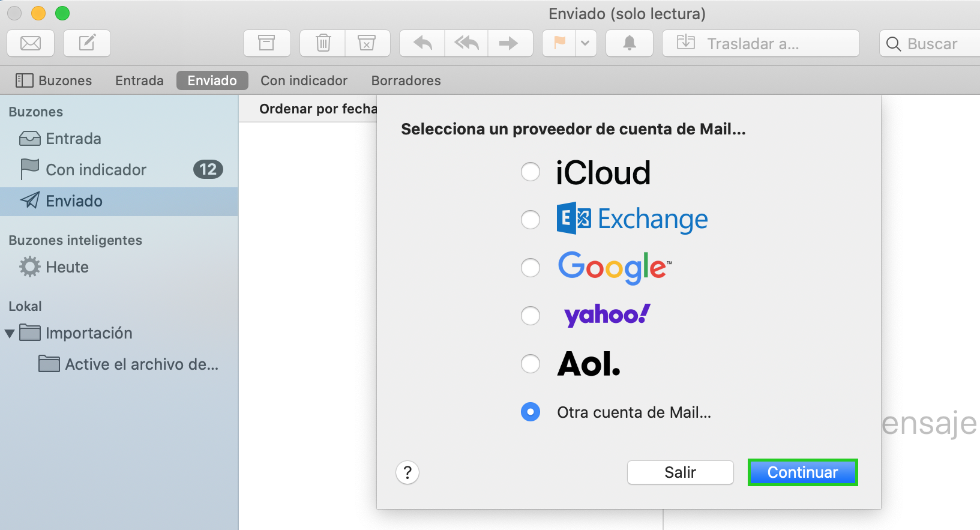Collapse the Importación folder triangle

tap(10, 333)
